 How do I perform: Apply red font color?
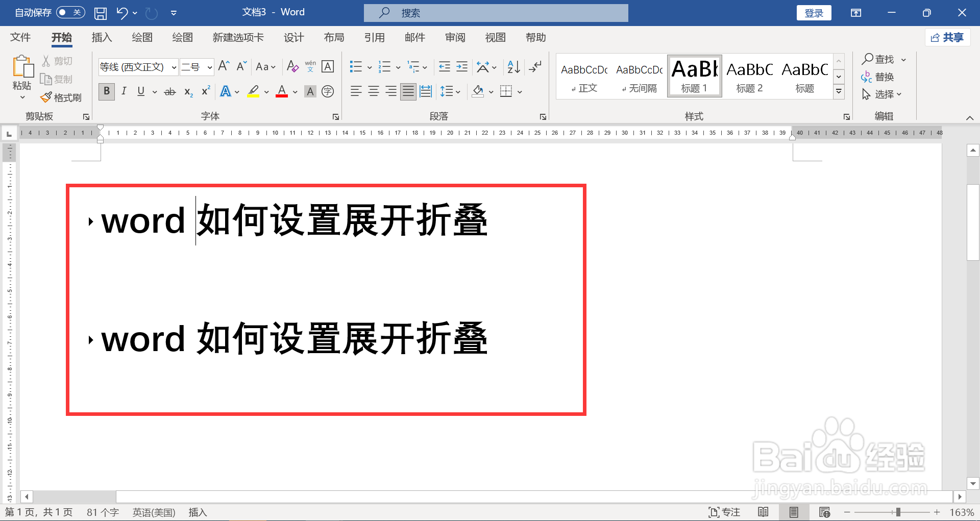pyautogui.click(x=282, y=91)
